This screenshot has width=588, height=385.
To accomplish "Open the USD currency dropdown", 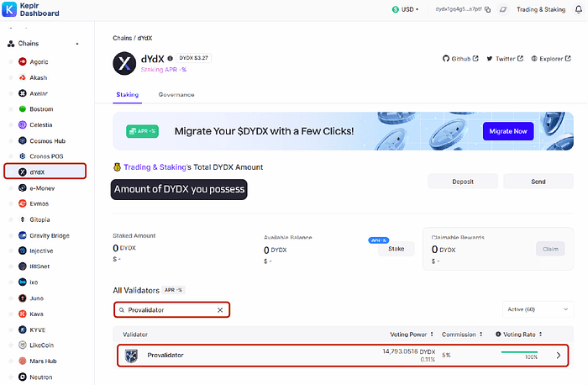I will point(406,9).
